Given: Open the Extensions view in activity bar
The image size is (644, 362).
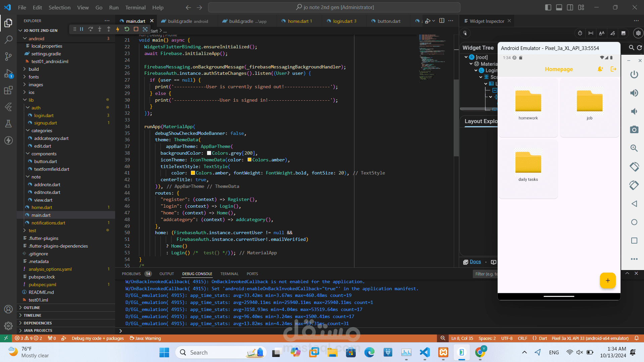Looking at the screenshot, I should 8,90.
